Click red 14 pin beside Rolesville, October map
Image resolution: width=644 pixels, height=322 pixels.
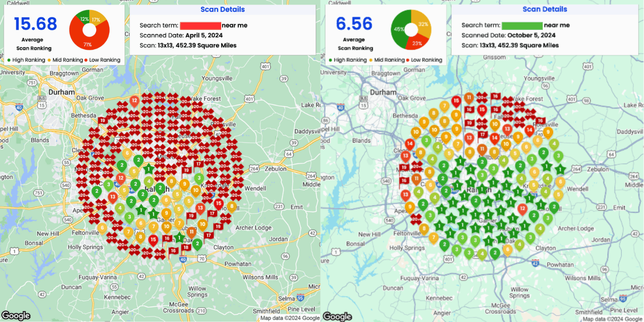(529, 130)
